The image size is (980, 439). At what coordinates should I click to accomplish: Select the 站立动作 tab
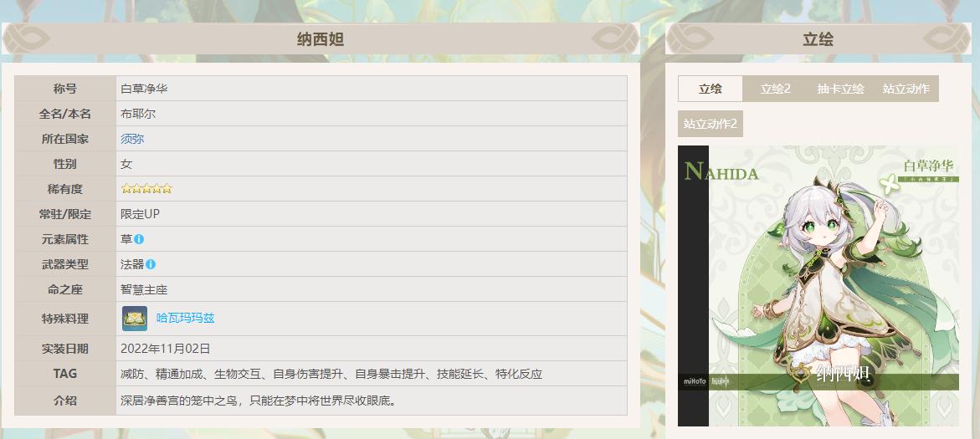[x=906, y=89]
